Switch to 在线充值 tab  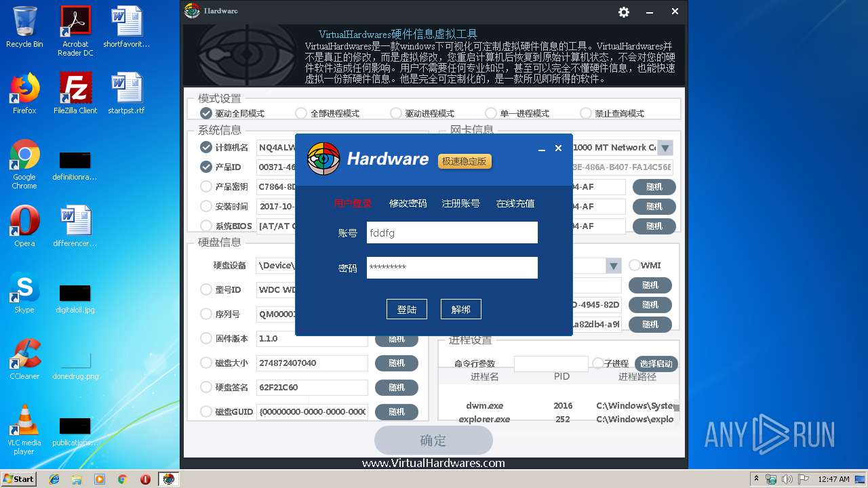(x=515, y=203)
